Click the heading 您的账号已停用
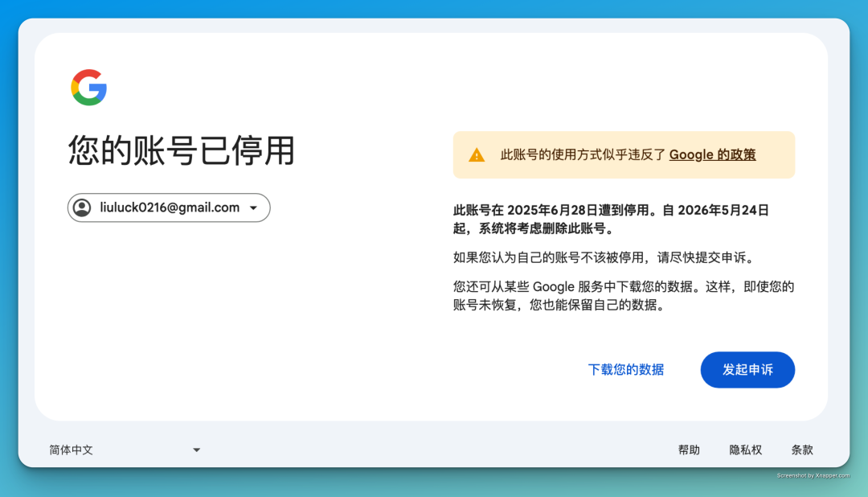 tap(181, 150)
